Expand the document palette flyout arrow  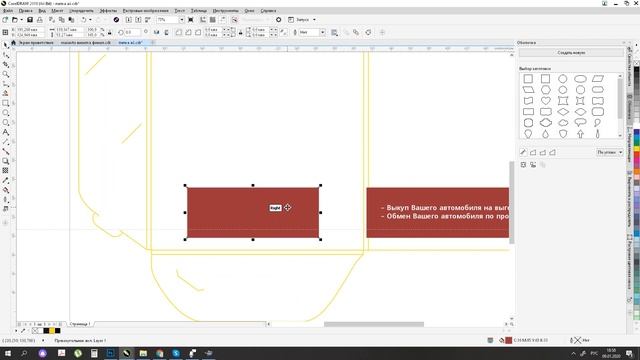pyautogui.click(x=16, y=331)
